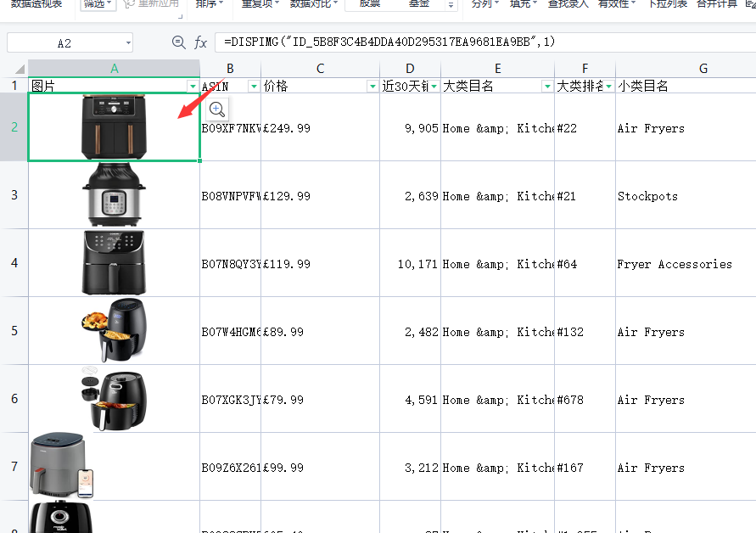
Task: Open the 分列 text-to-columns menu
Action: coord(486,4)
